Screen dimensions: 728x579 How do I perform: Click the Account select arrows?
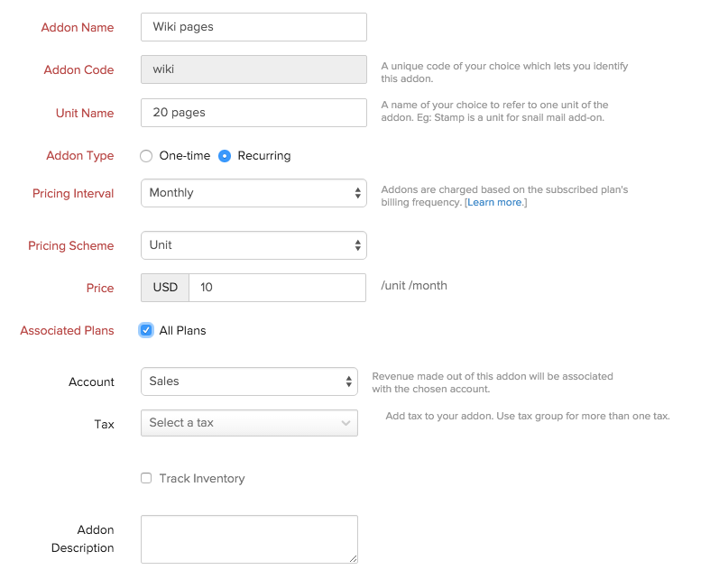pyautogui.click(x=349, y=381)
